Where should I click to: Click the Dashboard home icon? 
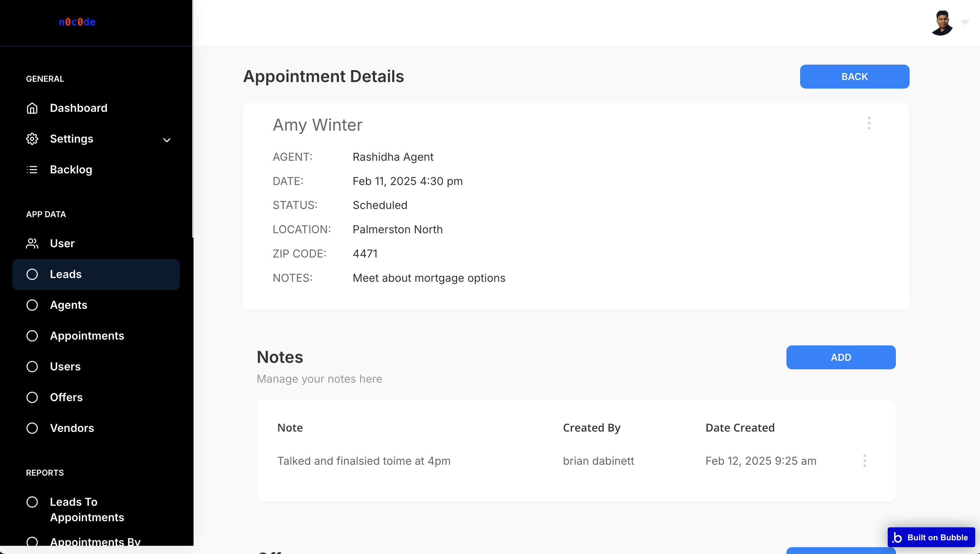32,108
